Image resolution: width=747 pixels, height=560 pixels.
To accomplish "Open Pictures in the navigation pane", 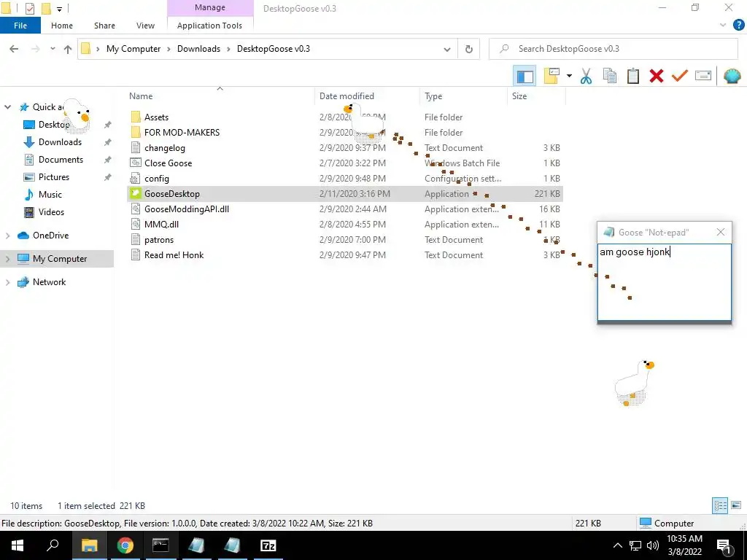I will [x=54, y=177].
